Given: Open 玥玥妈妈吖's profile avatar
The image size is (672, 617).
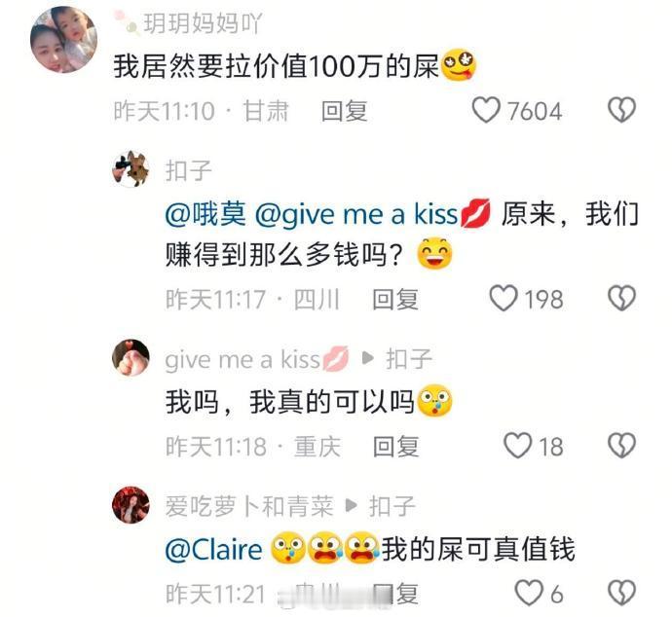Looking at the screenshot, I should tap(63, 39).
